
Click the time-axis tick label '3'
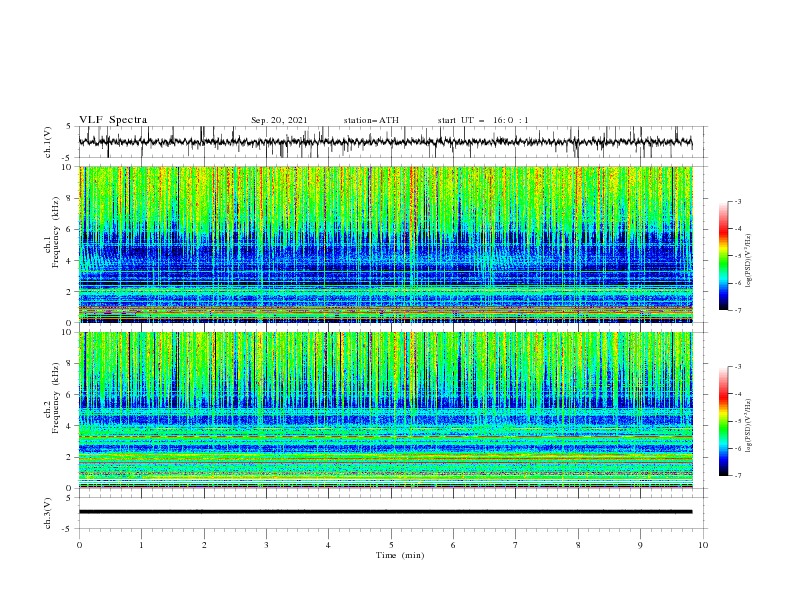pyautogui.click(x=266, y=545)
